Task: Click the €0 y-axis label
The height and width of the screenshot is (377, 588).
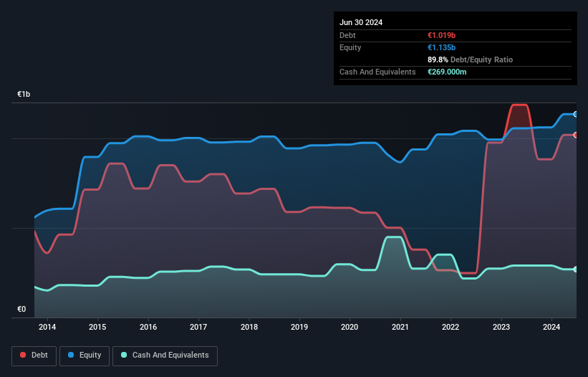Action: click(21, 309)
